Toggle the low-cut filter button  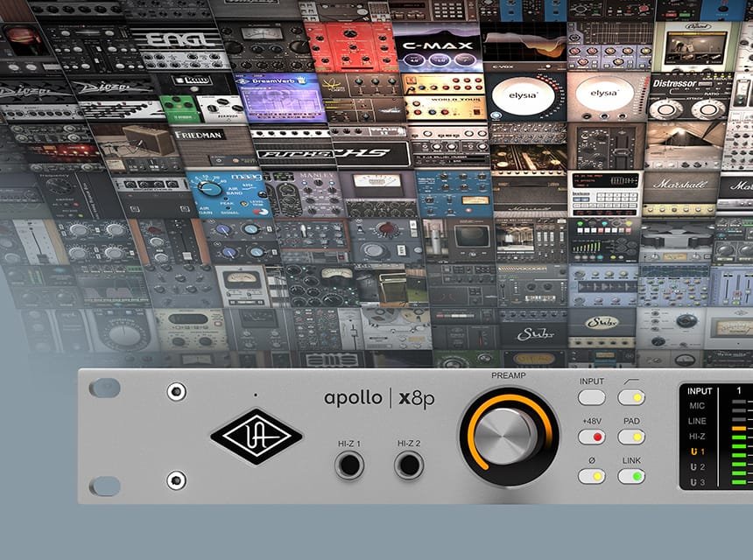click(x=630, y=397)
